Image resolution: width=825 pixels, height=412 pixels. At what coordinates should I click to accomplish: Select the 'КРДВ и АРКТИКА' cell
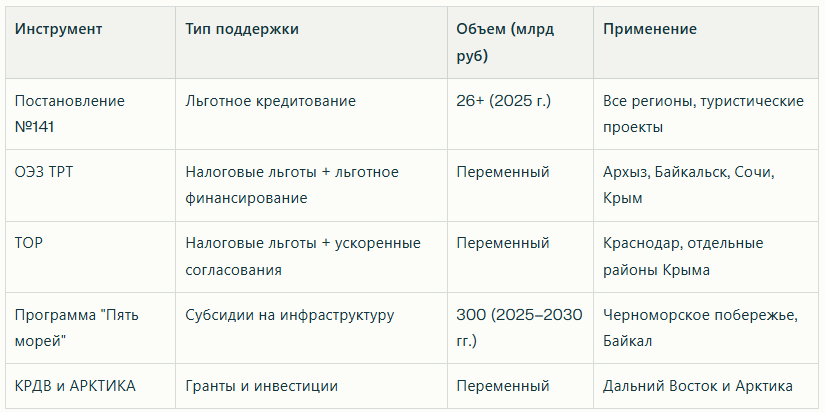tap(75, 386)
